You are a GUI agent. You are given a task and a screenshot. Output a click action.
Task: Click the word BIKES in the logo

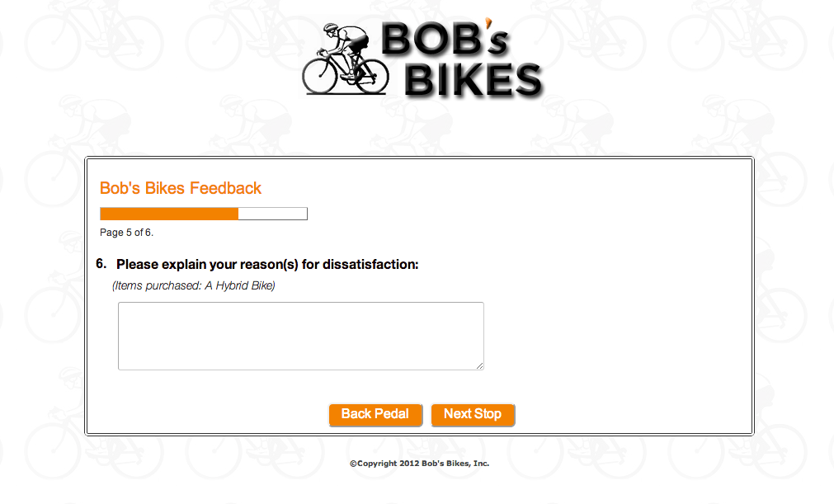(x=473, y=80)
